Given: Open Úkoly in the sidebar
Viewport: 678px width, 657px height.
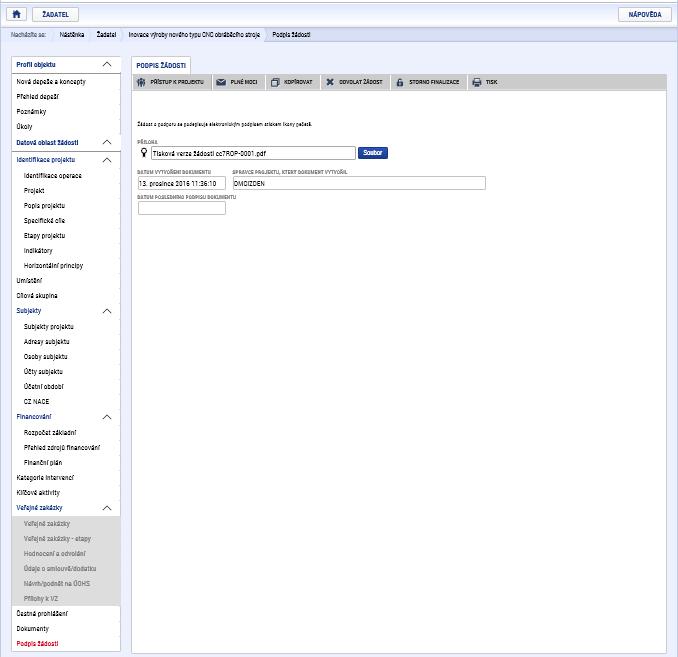Looking at the screenshot, I should pos(24,127).
